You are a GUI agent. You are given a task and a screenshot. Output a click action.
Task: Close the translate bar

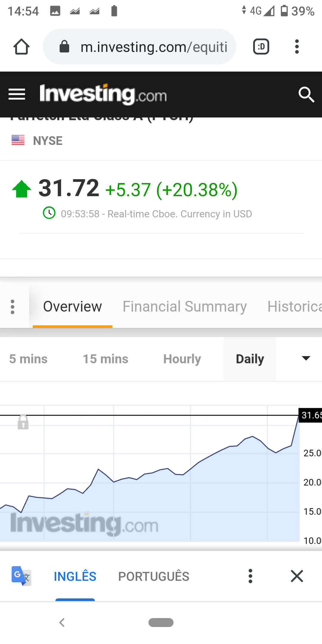[297, 576]
